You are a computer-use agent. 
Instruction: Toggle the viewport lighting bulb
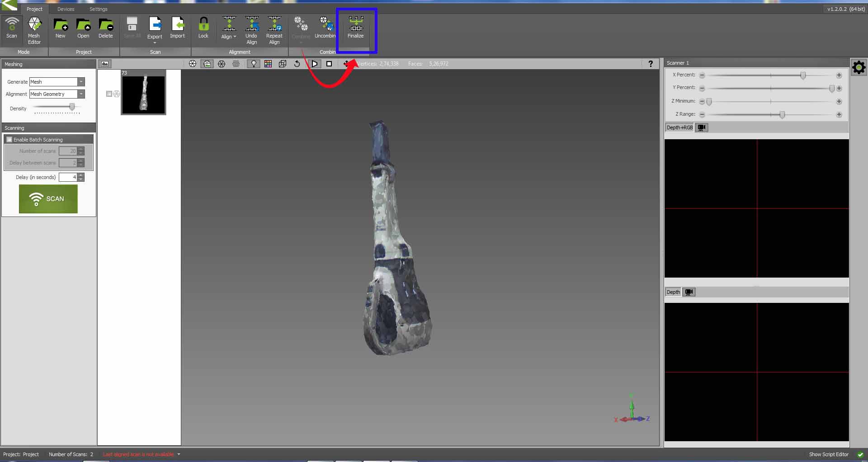[x=254, y=64]
